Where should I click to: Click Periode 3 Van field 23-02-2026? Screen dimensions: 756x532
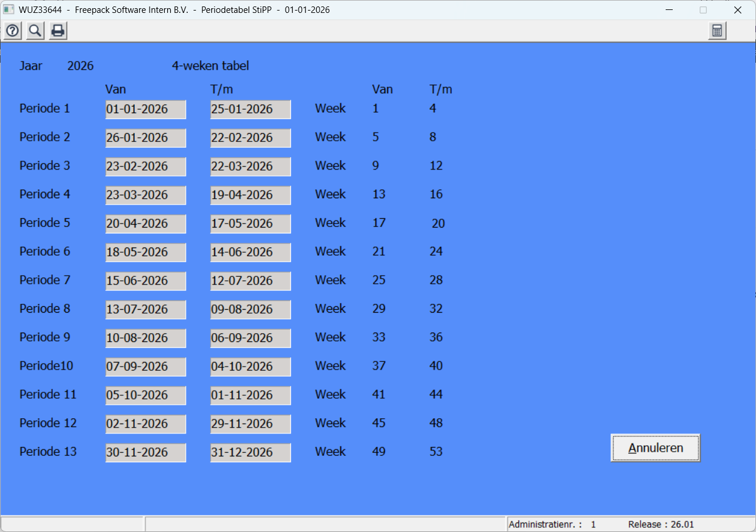point(145,166)
